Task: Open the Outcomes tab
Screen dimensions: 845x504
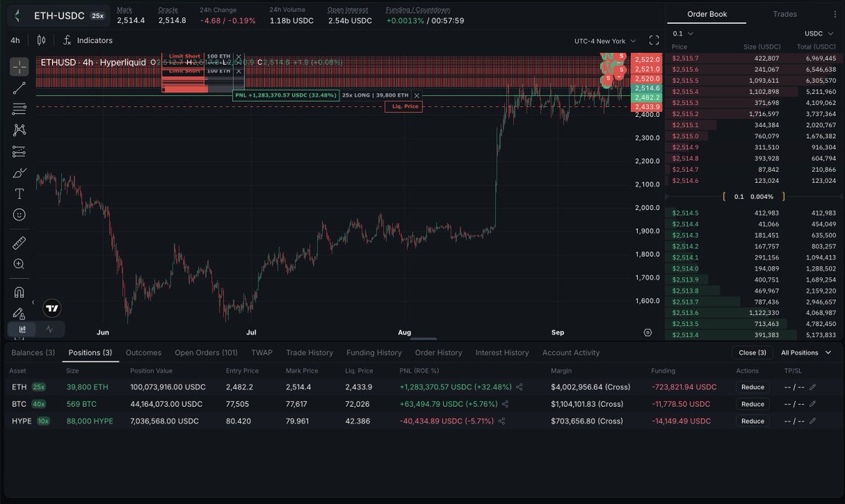Action: tap(144, 353)
